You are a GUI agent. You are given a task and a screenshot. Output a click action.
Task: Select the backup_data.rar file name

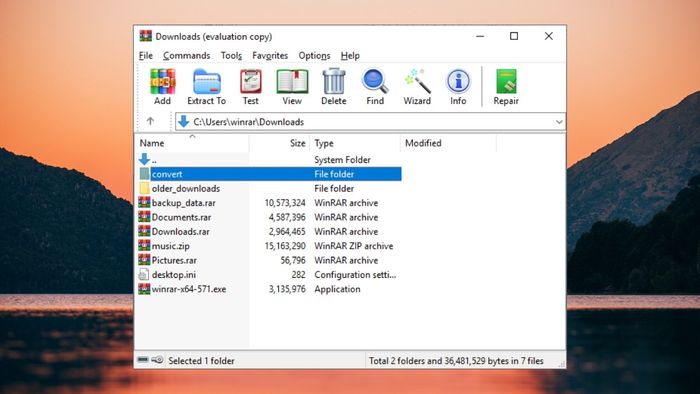pyautogui.click(x=183, y=203)
